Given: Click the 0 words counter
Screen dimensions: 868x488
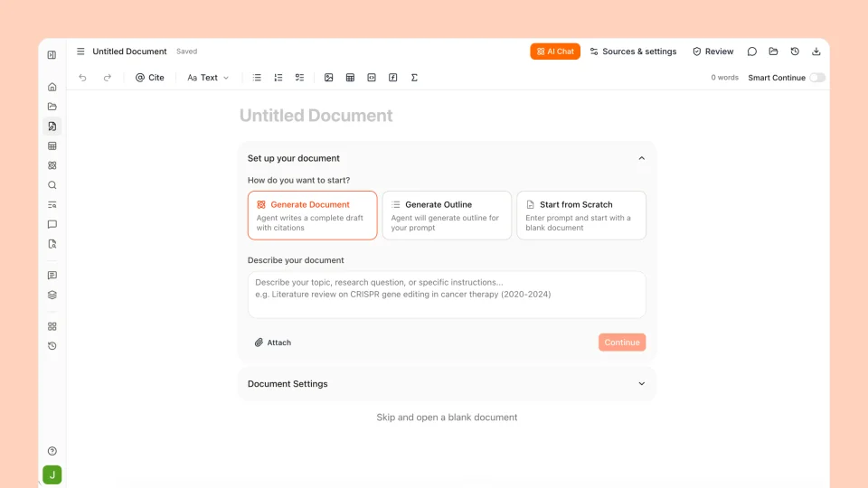Looking at the screenshot, I should (724, 78).
